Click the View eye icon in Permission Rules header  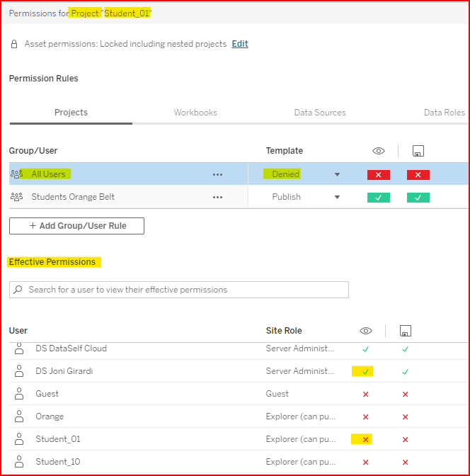(x=379, y=151)
